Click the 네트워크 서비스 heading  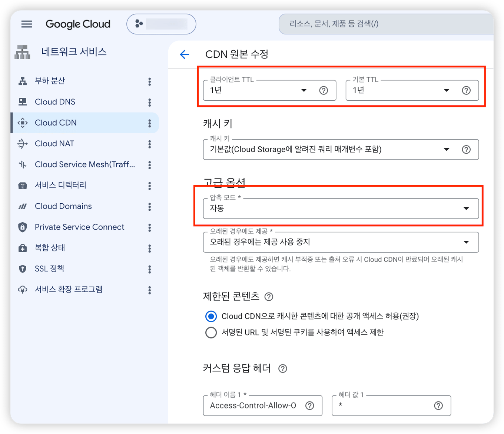tap(74, 52)
